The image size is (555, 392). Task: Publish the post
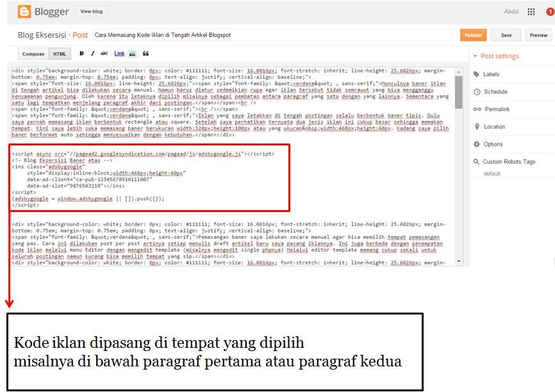(473, 35)
